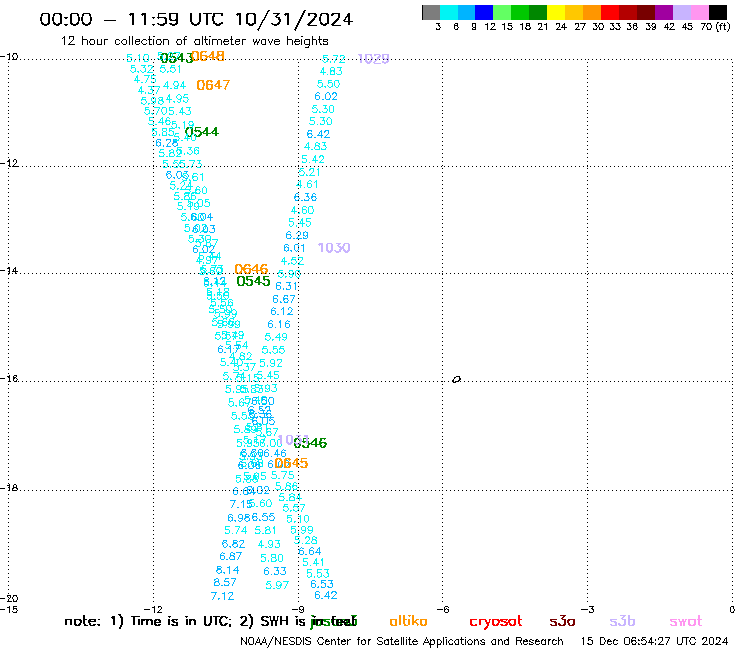Viewport: 740px width, 650px height.
Task: Click the 'note: 1) Time is in UTC' footnote
Action: tap(147, 621)
